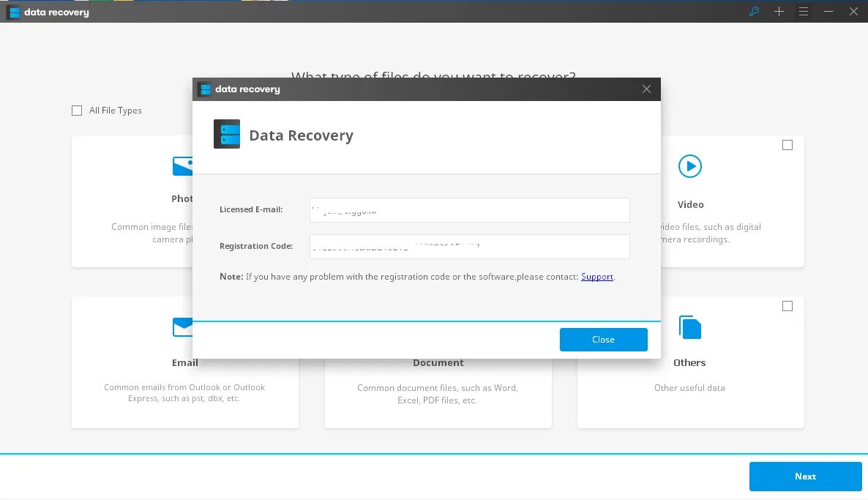The width and height of the screenshot is (868, 500).
Task: Check the Others file type checkbox
Action: click(x=787, y=306)
